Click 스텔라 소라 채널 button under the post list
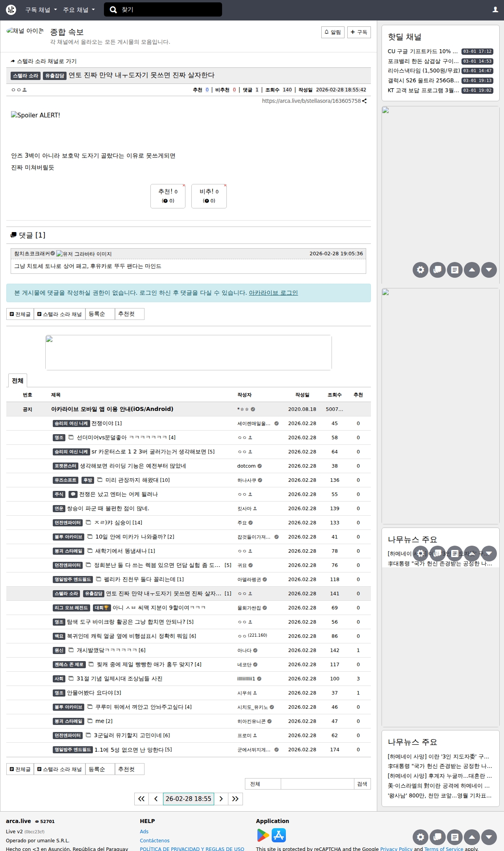504x851 pixels. pyautogui.click(x=59, y=769)
